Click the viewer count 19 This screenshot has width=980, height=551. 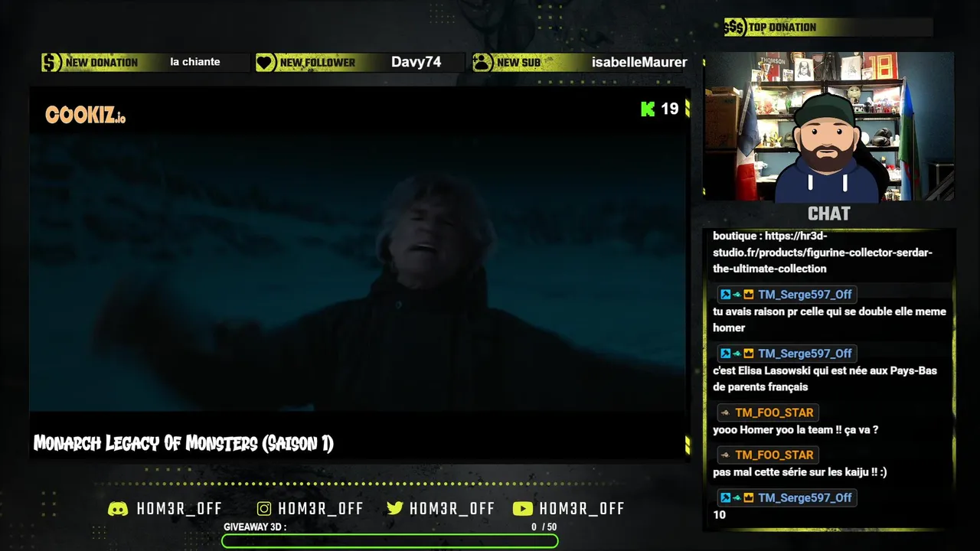tap(670, 109)
